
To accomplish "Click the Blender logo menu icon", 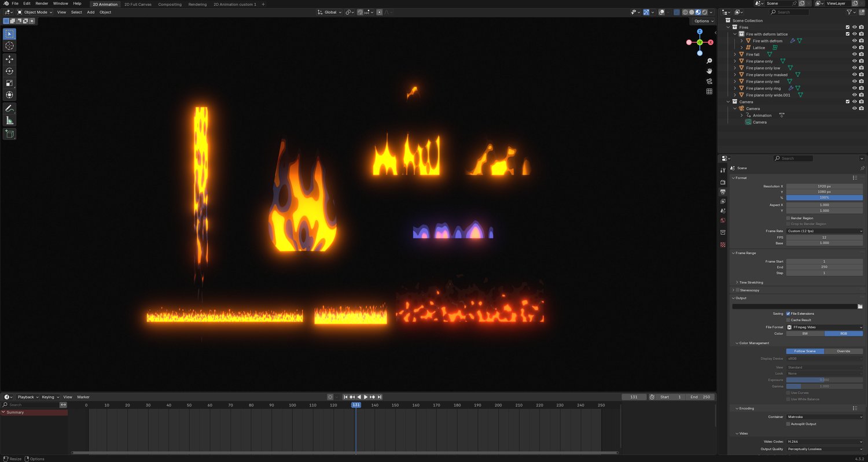I will tap(5, 3).
